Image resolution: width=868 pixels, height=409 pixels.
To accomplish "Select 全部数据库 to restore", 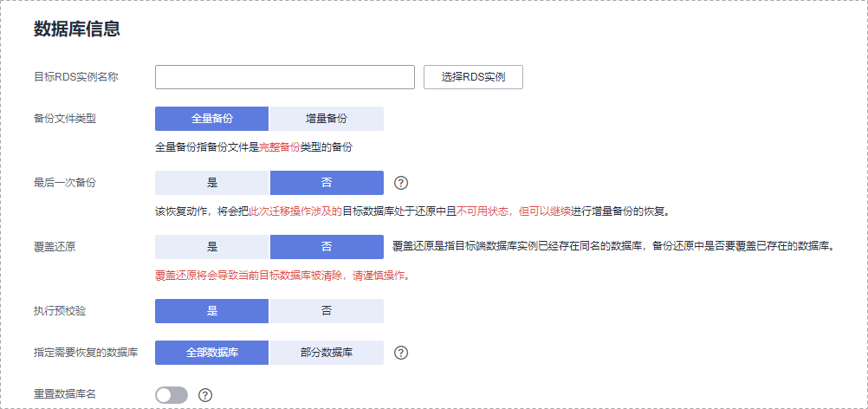I will click(x=212, y=353).
